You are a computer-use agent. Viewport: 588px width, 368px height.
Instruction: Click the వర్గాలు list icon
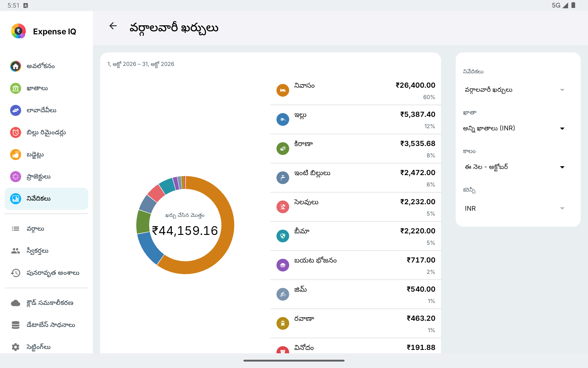click(x=16, y=229)
